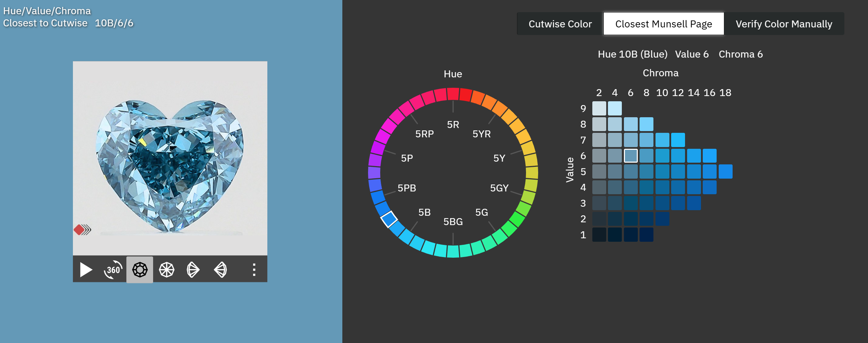
Task: Click the red diamond logo watermark
Action: (80, 230)
